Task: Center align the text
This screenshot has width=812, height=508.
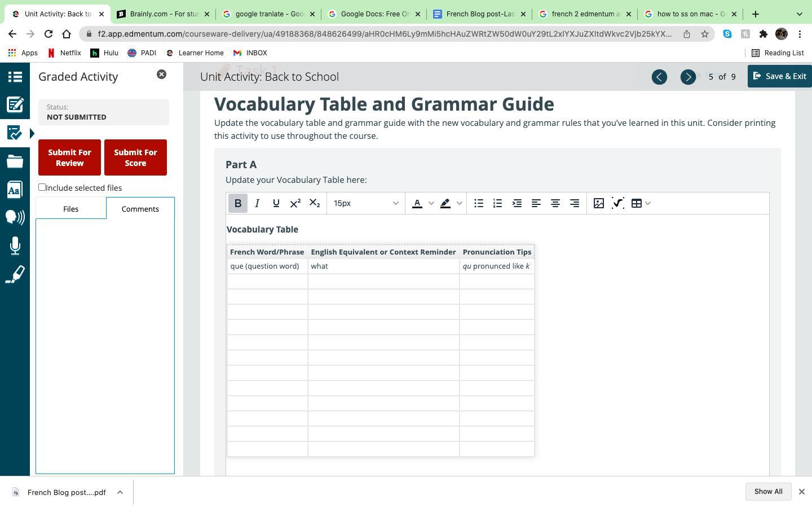Action: pos(555,203)
